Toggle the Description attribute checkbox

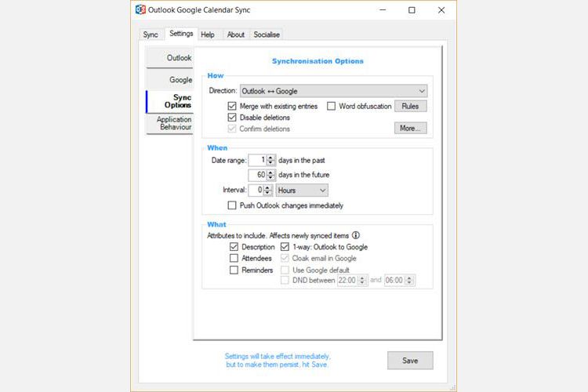coord(234,247)
